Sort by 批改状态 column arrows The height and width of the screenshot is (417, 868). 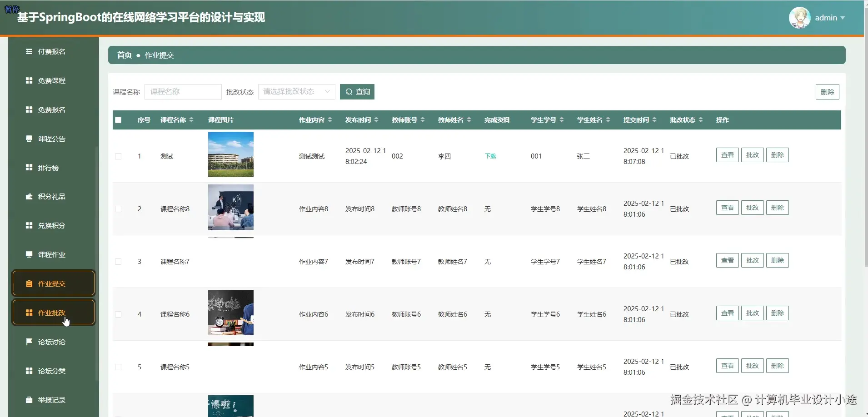pyautogui.click(x=701, y=120)
